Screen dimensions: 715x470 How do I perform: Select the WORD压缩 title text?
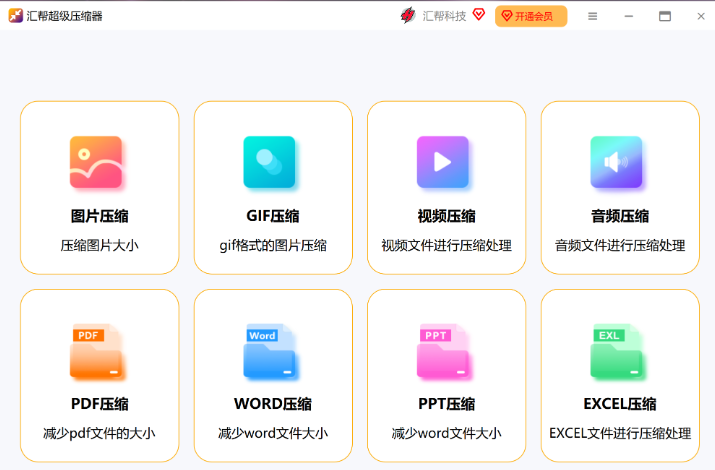[x=273, y=403]
